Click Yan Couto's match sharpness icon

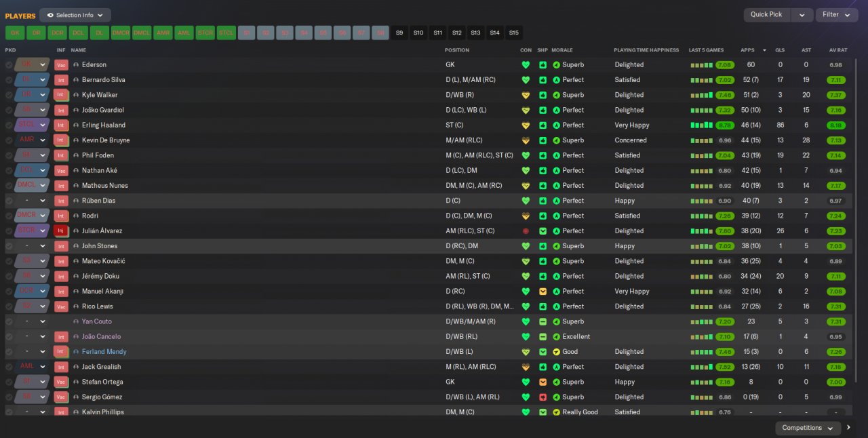point(542,321)
